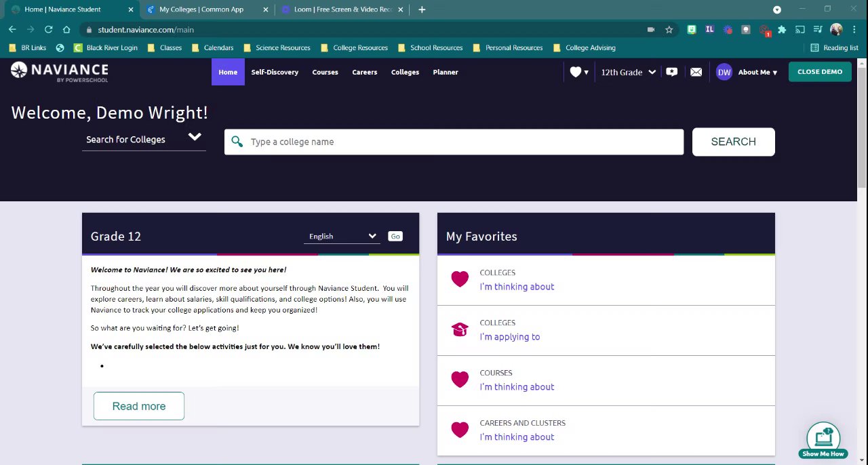This screenshot has width=868, height=465.
Task: Expand the About Me menu
Action: 757,72
